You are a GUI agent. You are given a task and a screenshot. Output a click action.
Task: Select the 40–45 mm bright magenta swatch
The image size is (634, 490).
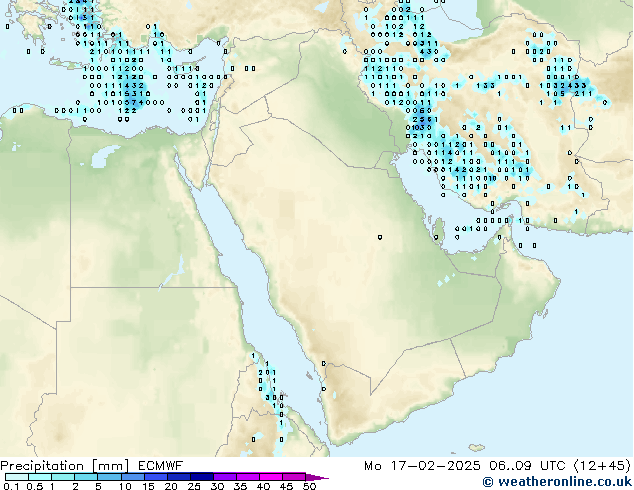pos(271,477)
